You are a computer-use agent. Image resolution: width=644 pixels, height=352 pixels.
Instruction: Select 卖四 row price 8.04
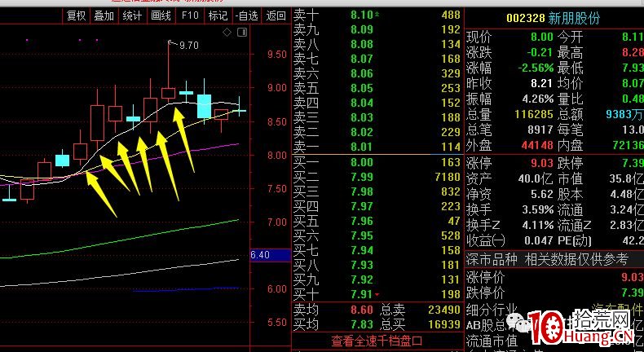(x=362, y=103)
